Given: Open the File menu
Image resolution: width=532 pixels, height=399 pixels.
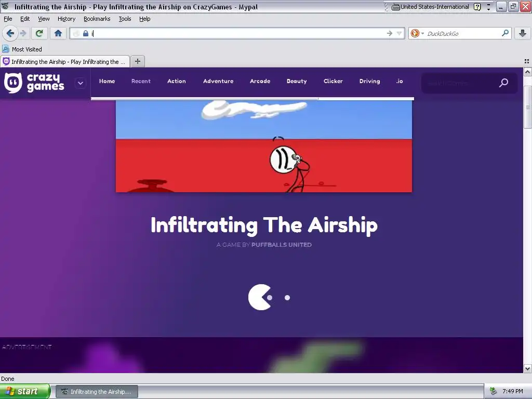Looking at the screenshot, I should tap(8, 19).
